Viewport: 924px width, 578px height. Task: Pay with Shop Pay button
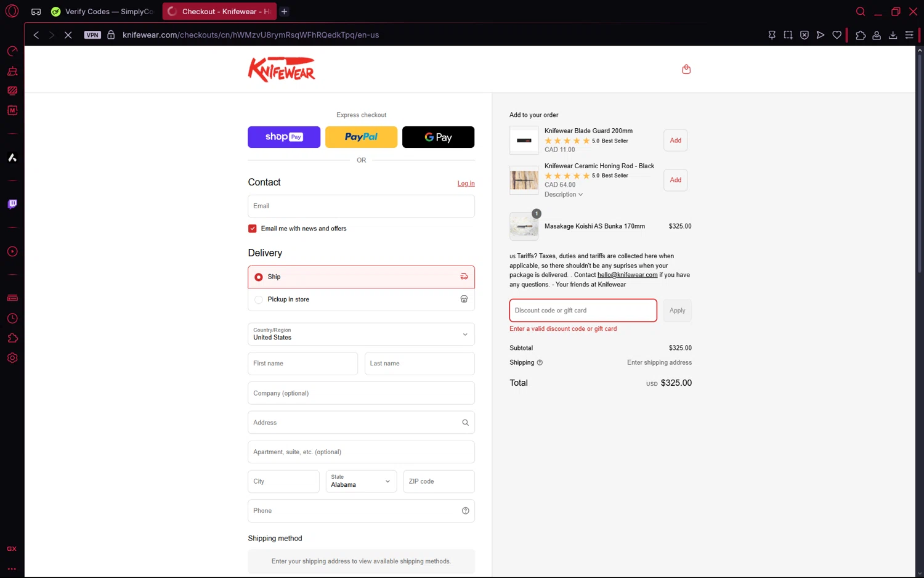284,137
